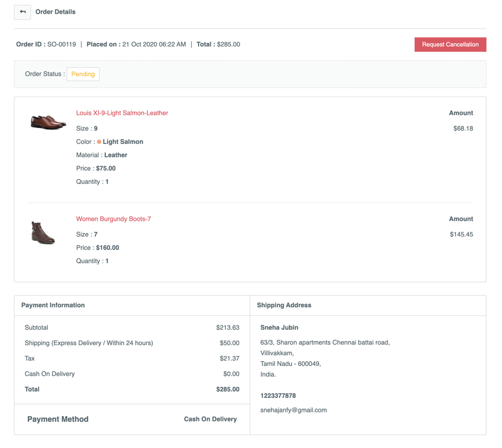Click the Order Details page title
The image size is (502, 448).
pyautogui.click(x=55, y=12)
